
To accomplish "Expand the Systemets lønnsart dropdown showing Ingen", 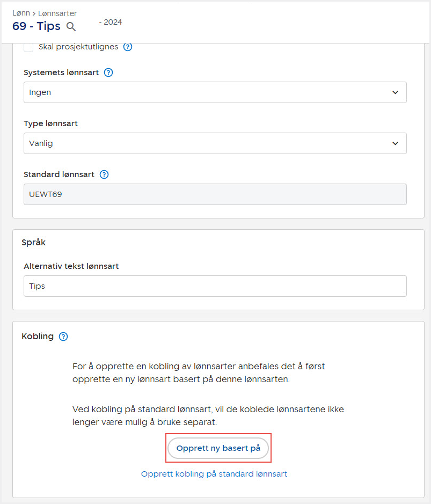I will tap(215, 92).
